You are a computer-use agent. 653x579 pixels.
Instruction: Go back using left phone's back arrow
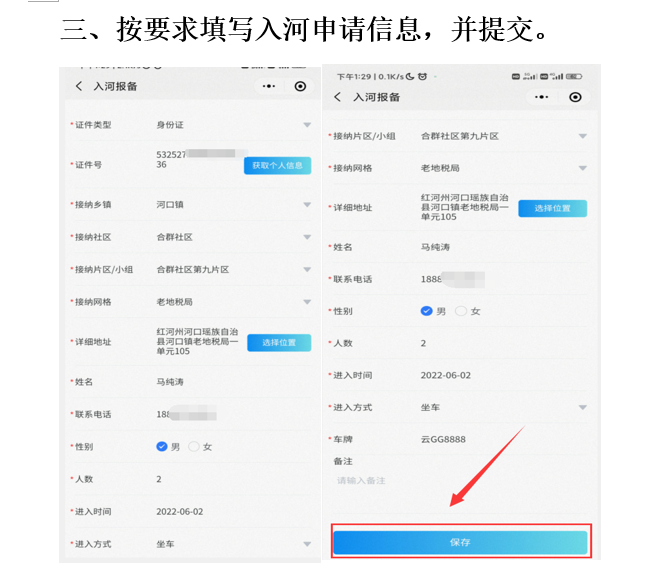pyautogui.click(x=79, y=86)
